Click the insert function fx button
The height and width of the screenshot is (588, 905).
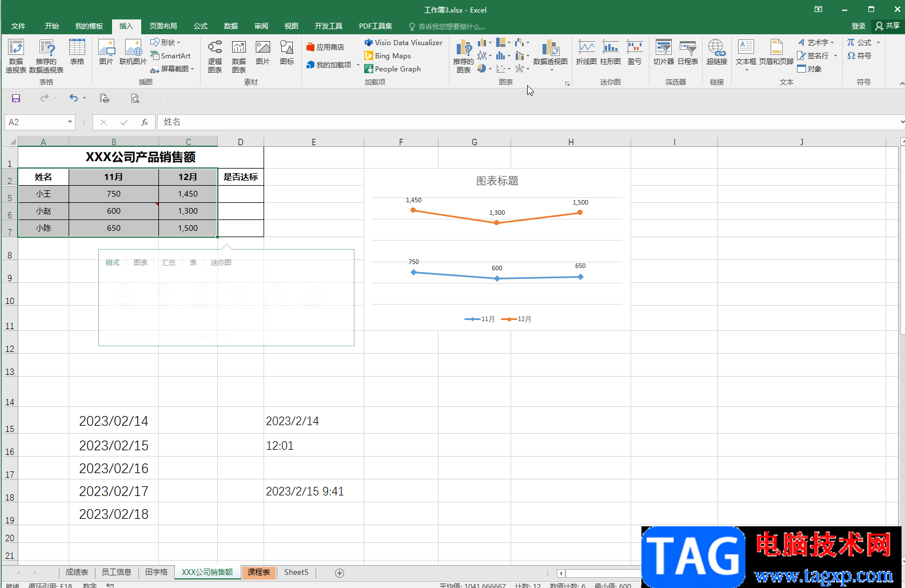(145, 122)
